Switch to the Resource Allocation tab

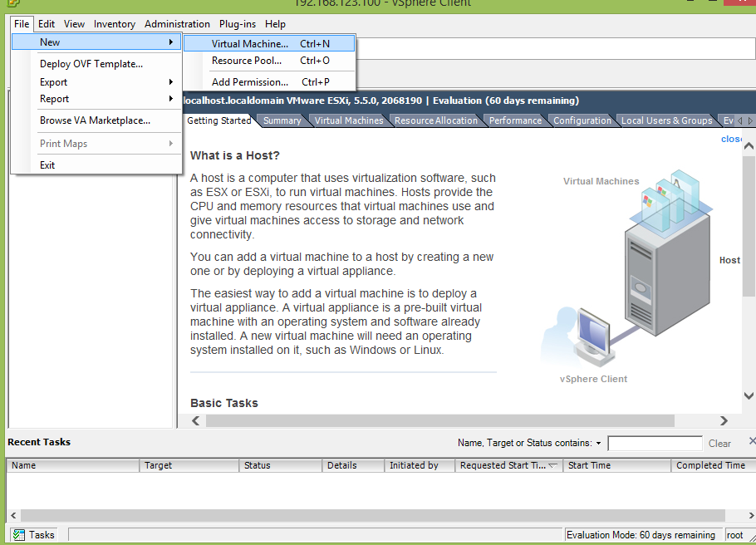tap(436, 120)
